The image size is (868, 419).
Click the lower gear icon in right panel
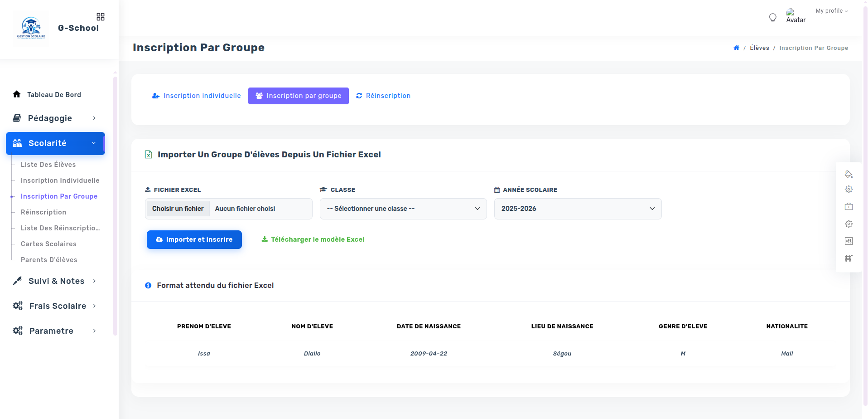point(849,224)
